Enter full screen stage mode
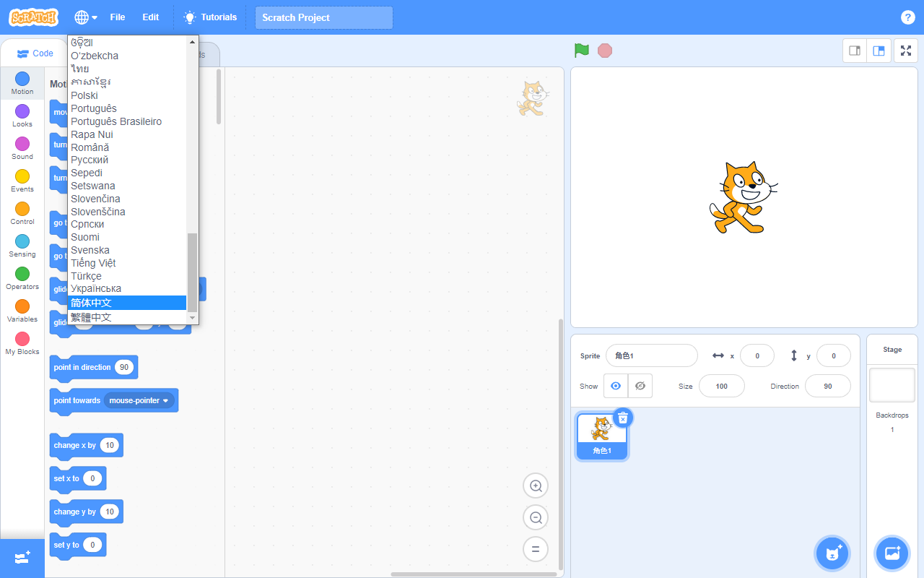 point(906,51)
